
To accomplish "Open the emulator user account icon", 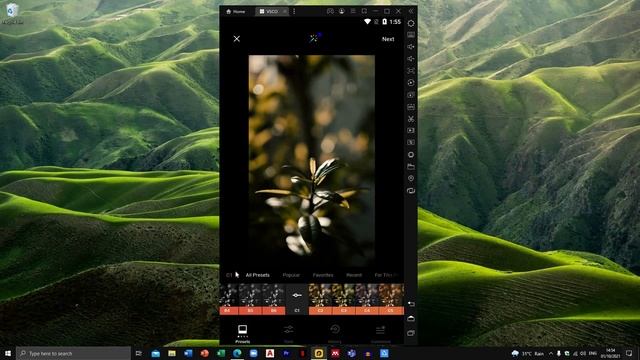I will (342, 11).
